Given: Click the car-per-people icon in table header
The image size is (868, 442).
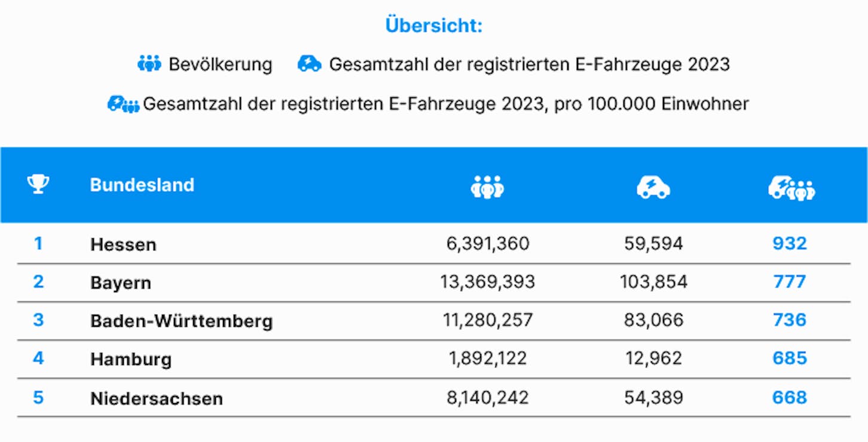Looking at the screenshot, I should [791, 188].
